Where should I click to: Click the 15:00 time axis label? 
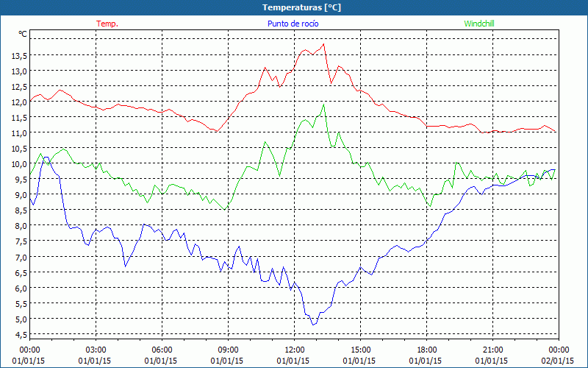tap(360, 350)
